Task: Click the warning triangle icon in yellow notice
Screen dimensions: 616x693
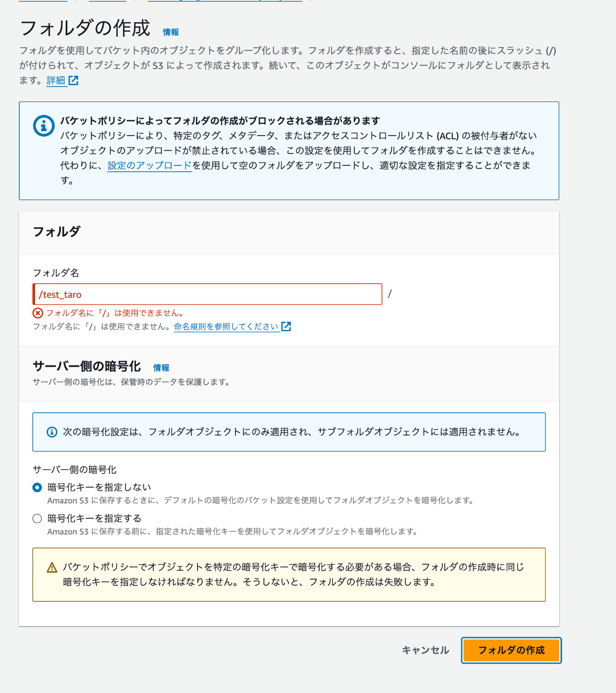Action: click(x=52, y=568)
